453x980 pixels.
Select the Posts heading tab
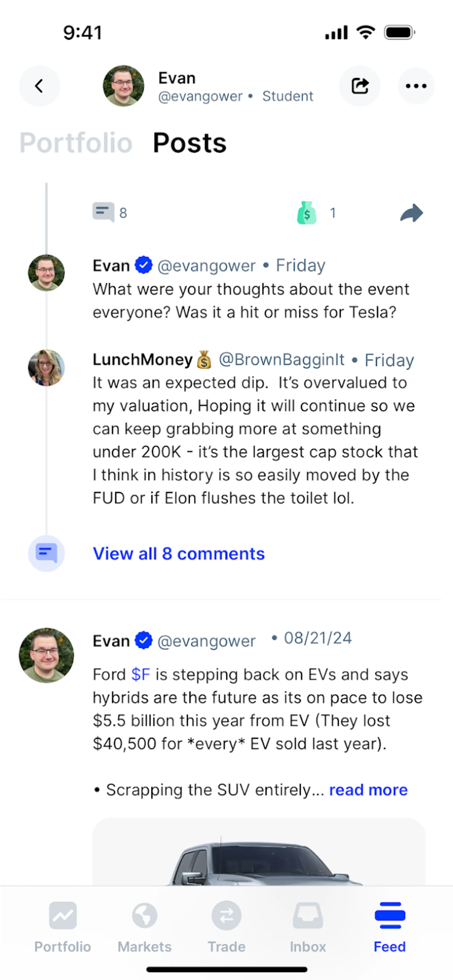(x=189, y=143)
